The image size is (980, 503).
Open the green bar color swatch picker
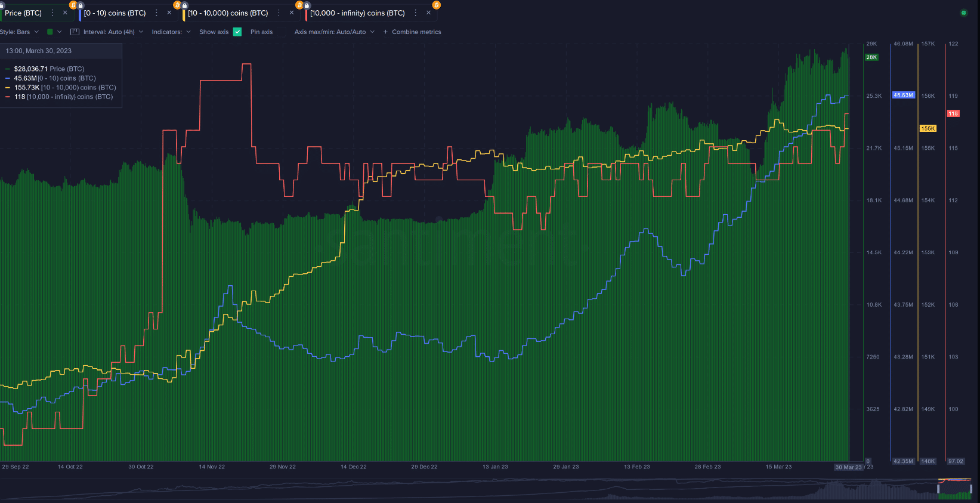(x=50, y=32)
